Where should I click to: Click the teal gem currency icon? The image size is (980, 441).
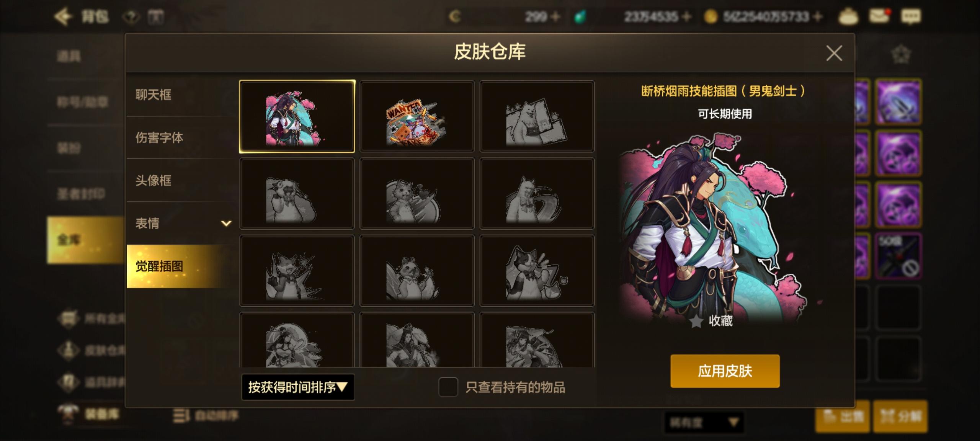(580, 17)
